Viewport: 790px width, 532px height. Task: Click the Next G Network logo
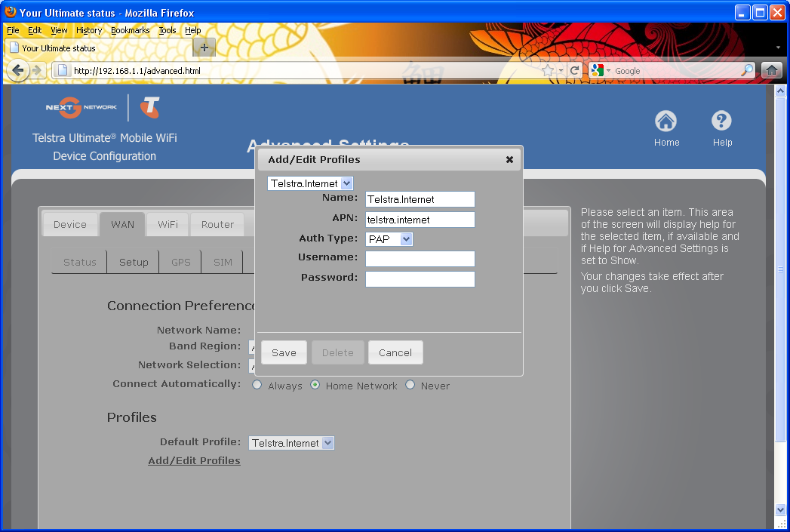(81, 107)
